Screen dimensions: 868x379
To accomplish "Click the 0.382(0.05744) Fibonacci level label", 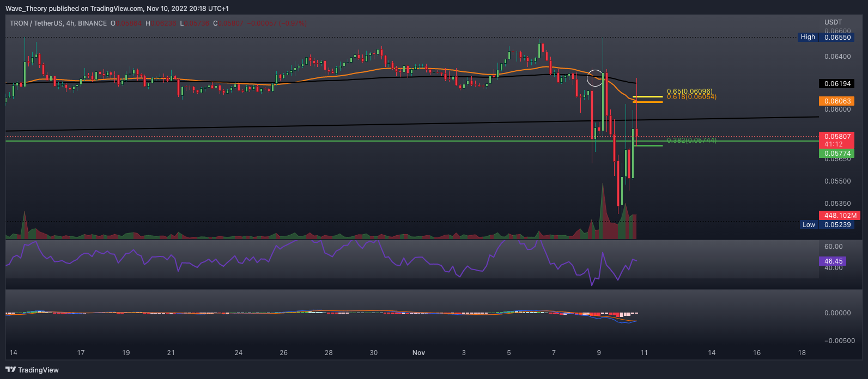I will click(x=691, y=140).
